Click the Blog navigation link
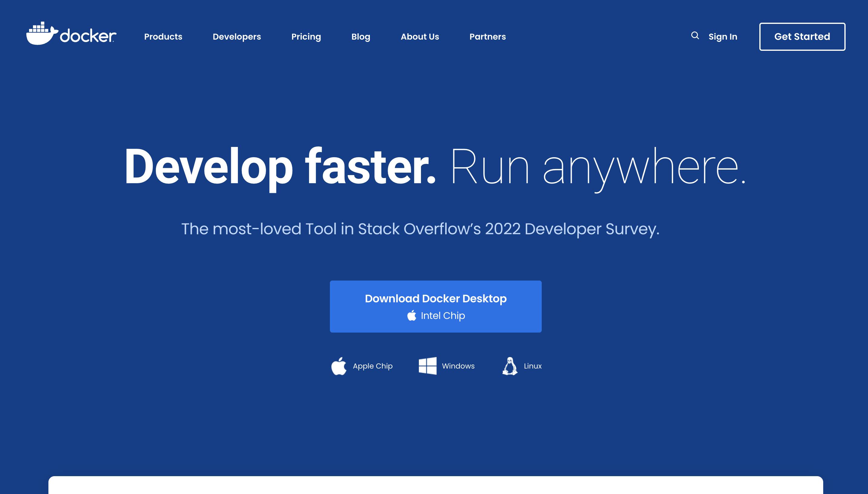This screenshot has width=868, height=494. point(360,37)
